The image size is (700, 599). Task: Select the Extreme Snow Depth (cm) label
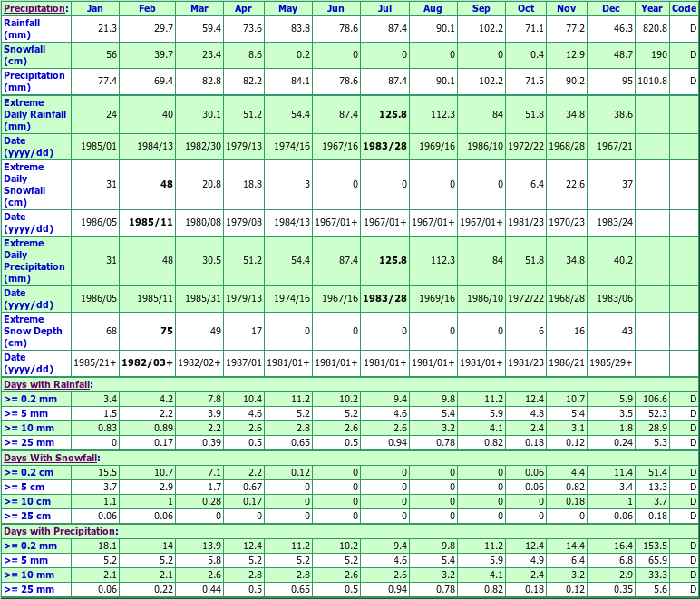click(33, 331)
